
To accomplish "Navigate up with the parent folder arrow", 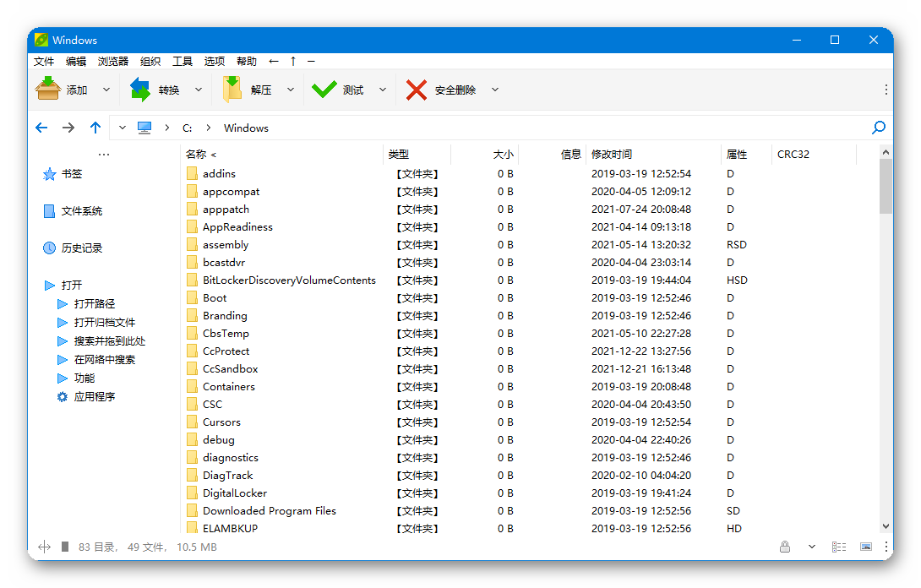I will [95, 128].
